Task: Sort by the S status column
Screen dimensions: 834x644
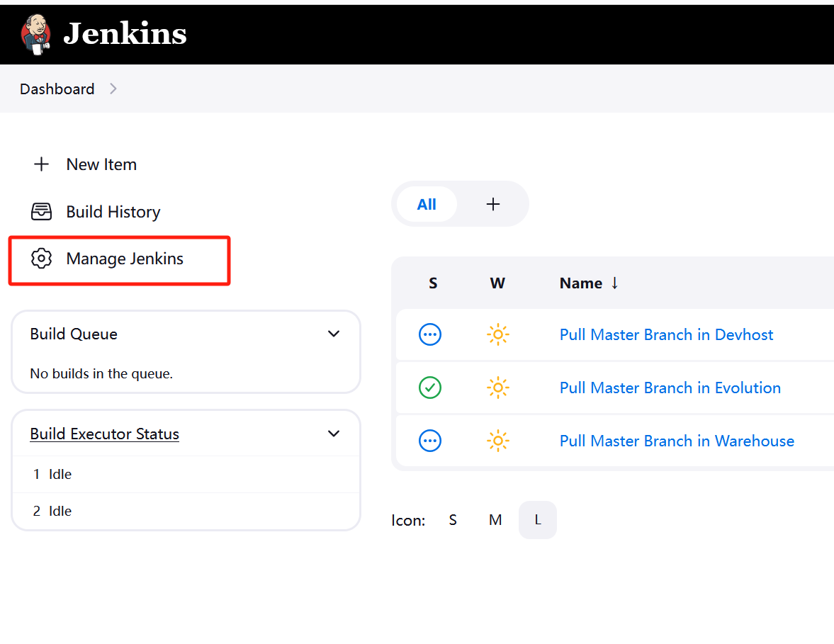Action: 433,283
